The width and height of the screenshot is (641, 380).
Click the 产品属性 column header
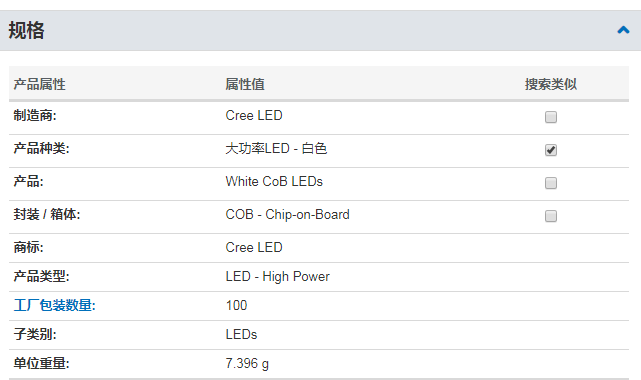[x=39, y=84]
